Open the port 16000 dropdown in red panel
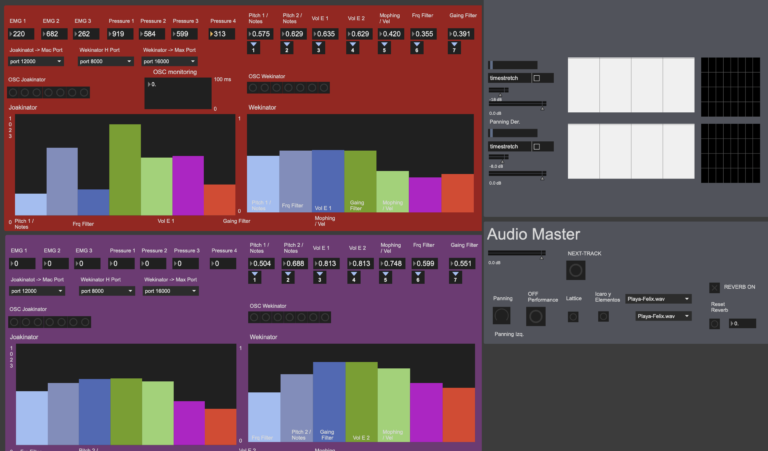This screenshot has height=451, width=768. [x=169, y=61]
